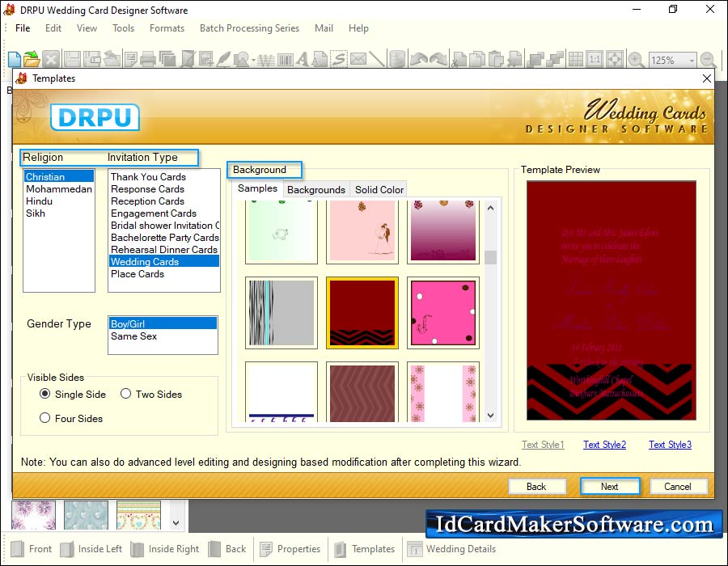Click the 1:1 actual size icon
This screenshot has height=566, width=728.
(x=595, y=59)
